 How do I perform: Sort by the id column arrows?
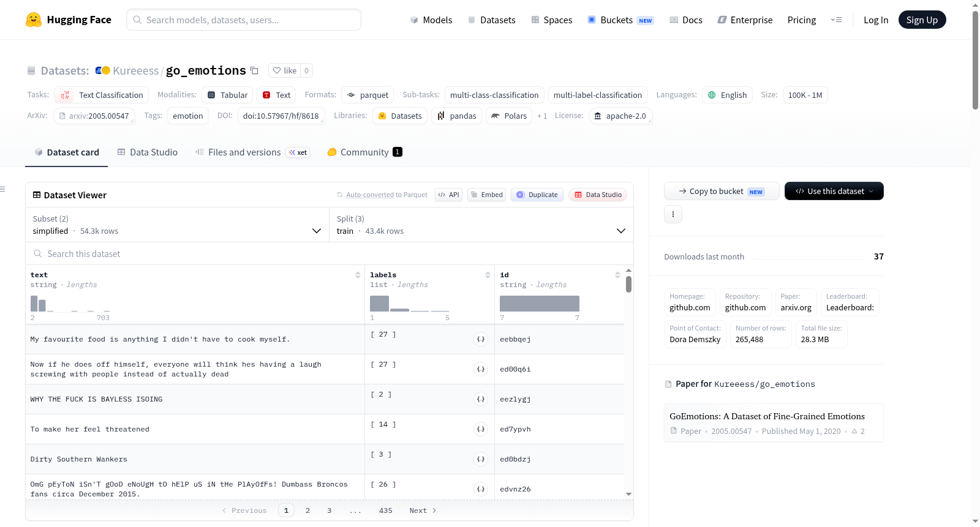(617, 275)
